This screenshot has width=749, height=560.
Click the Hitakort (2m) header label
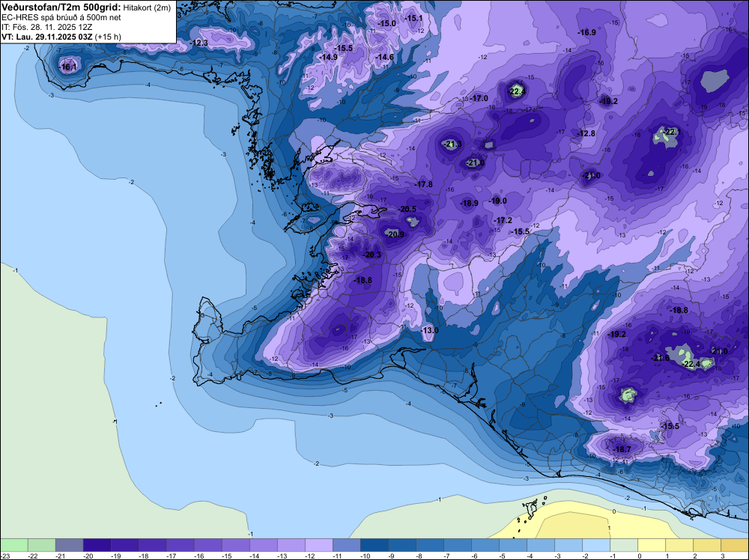click(x=147, y=7)
